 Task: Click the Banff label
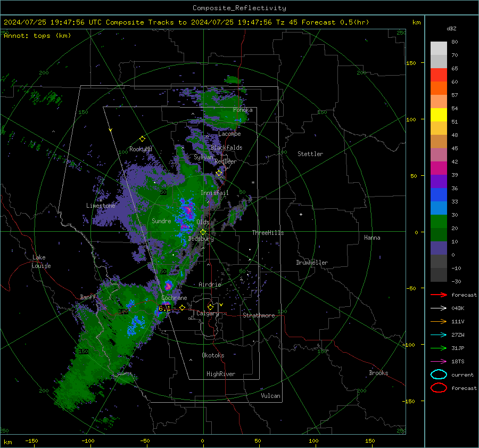[88, 297]
